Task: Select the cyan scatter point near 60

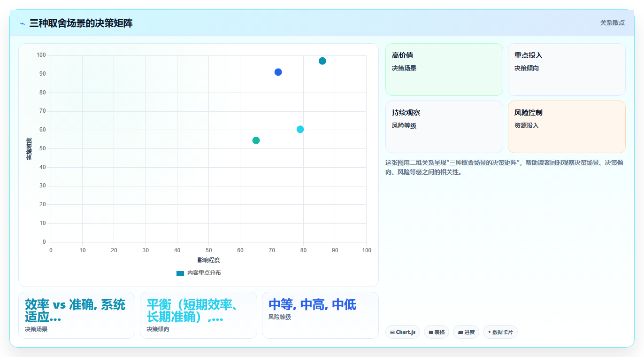Action: click(300, 129)
